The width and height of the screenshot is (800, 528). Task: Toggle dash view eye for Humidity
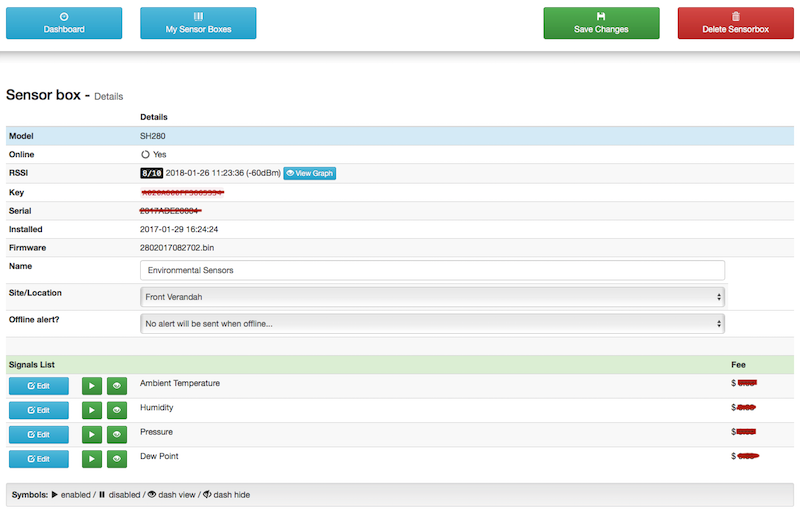(117, 410)
